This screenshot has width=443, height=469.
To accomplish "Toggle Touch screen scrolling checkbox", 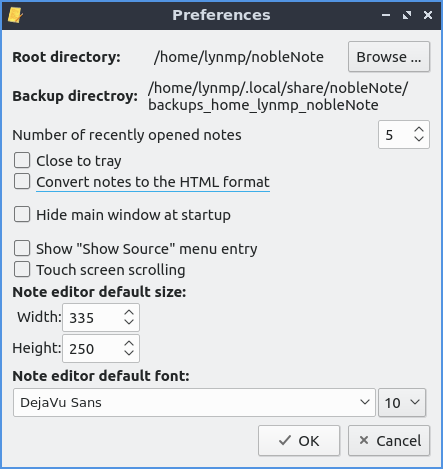I will (22, 269).
